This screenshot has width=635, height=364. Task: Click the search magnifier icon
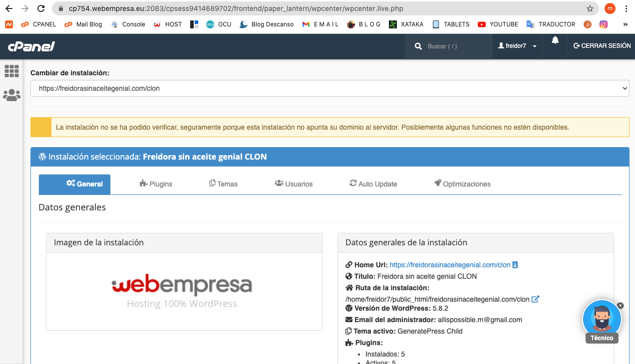click(x=418, y=46)
